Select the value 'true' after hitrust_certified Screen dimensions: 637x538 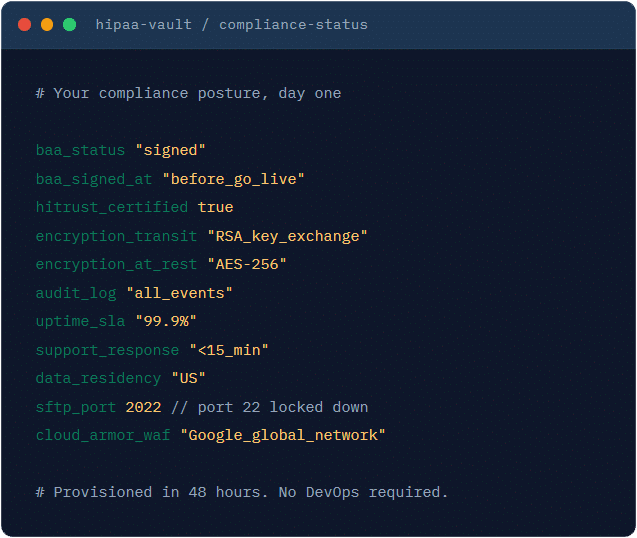point(215,207)
